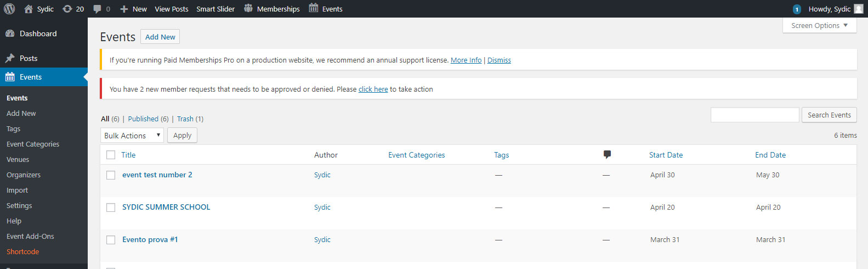
Task: Select the SYDIC SUMMER SCHOOL checkbox
Action: point(111,208)
